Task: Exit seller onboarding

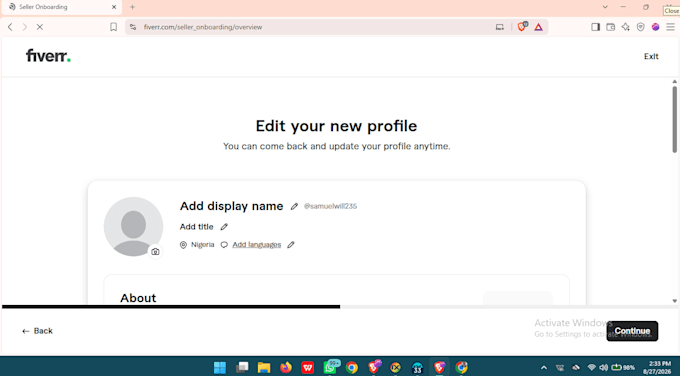Action: coord(651,56)
